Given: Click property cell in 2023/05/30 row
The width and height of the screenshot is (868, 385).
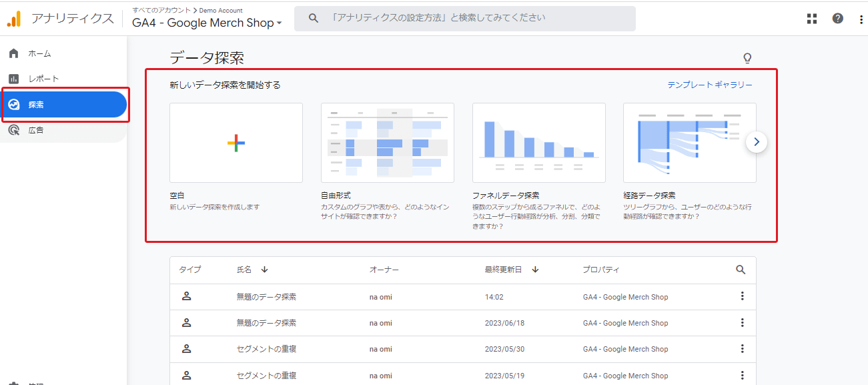Looking at the screenshot, I should point(625,349).
